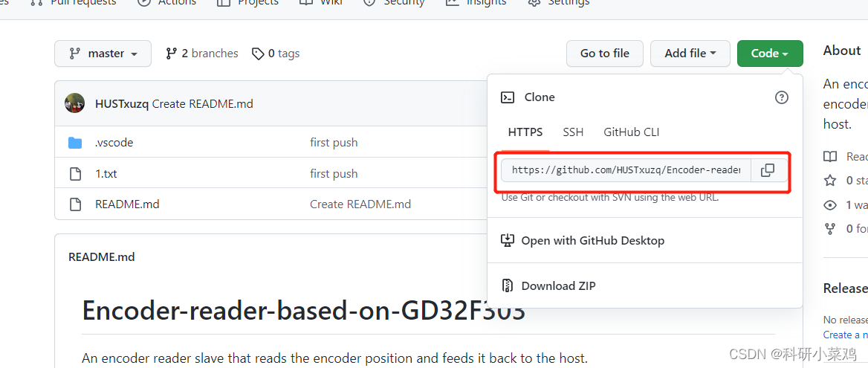This screenshot has width=868, height=368.
Task: Click the README.md file icon in list
Action: (75, 204)
